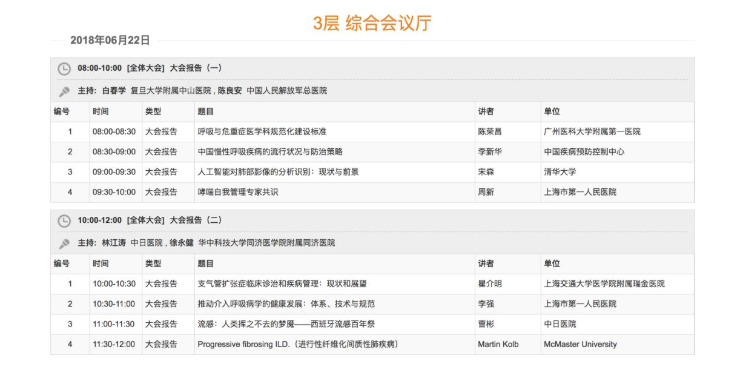
Task: Select the page heading 3层 综合会议厅
Action: coord(372,23)
